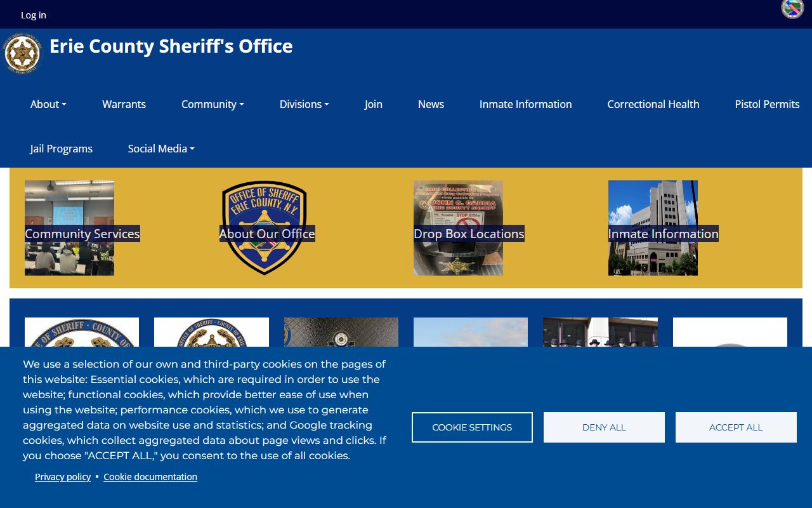Click the round county seal icon at top right
Viewport: 812px width, 508px height.
(792, 8)
